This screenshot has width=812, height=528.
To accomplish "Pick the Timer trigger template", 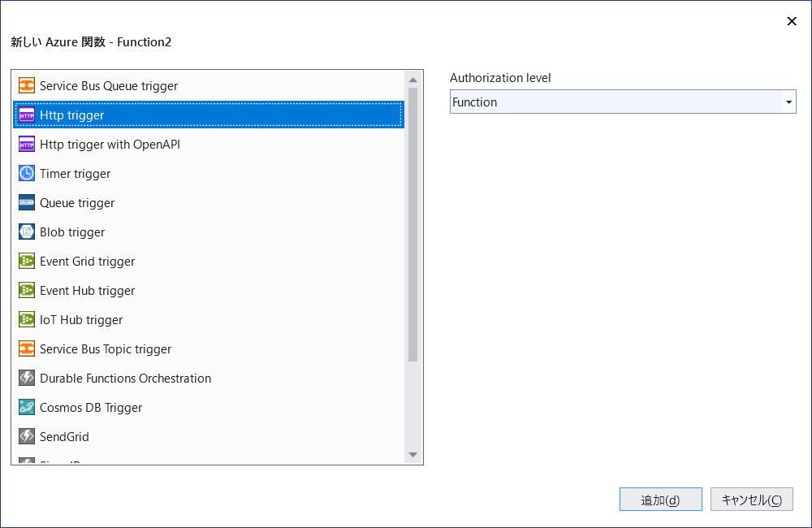I will click(x=208, y=174).
